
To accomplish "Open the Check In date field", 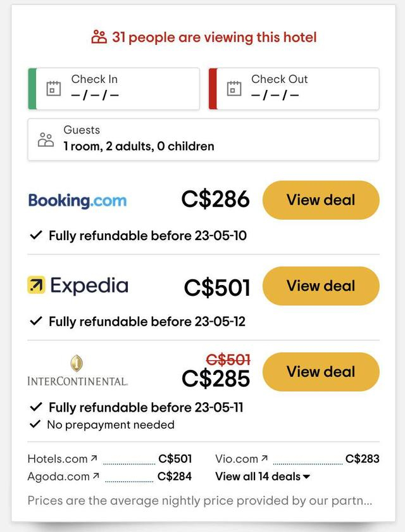I will point(114,89).
